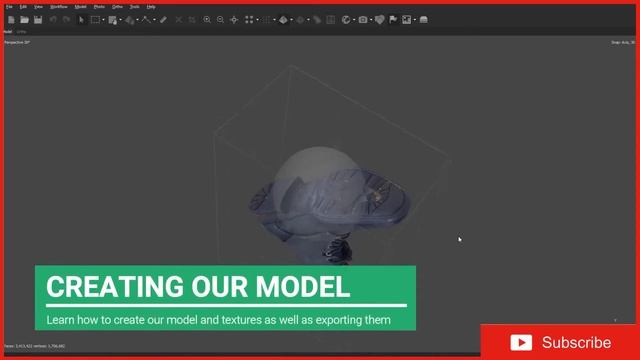
Task: Click the New project icon
Action: (x=11, y=20)
